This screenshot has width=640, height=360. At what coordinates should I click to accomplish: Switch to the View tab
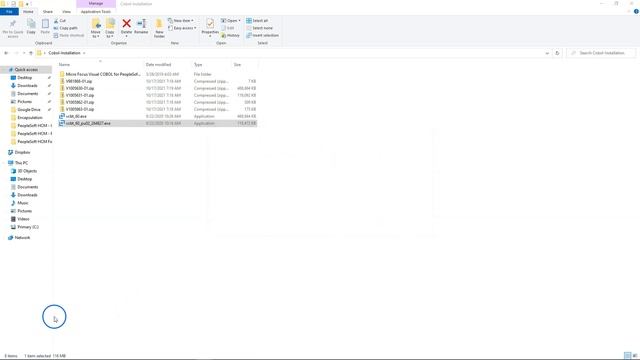[x=66, y=11]
